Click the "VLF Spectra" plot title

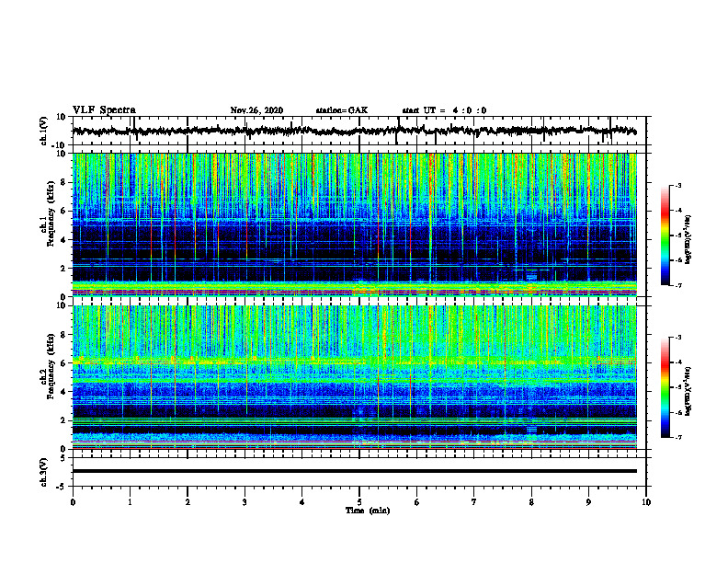(x=104, y=110)
